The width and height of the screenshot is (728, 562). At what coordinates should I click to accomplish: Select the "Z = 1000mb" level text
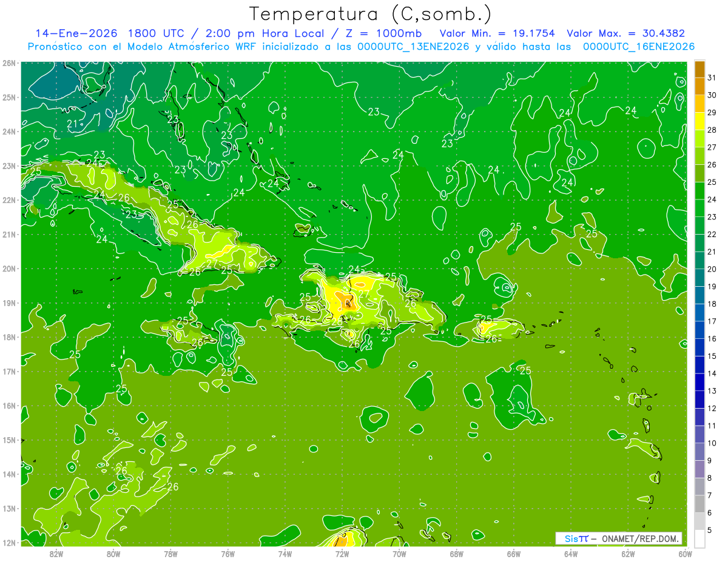(383, 33)
